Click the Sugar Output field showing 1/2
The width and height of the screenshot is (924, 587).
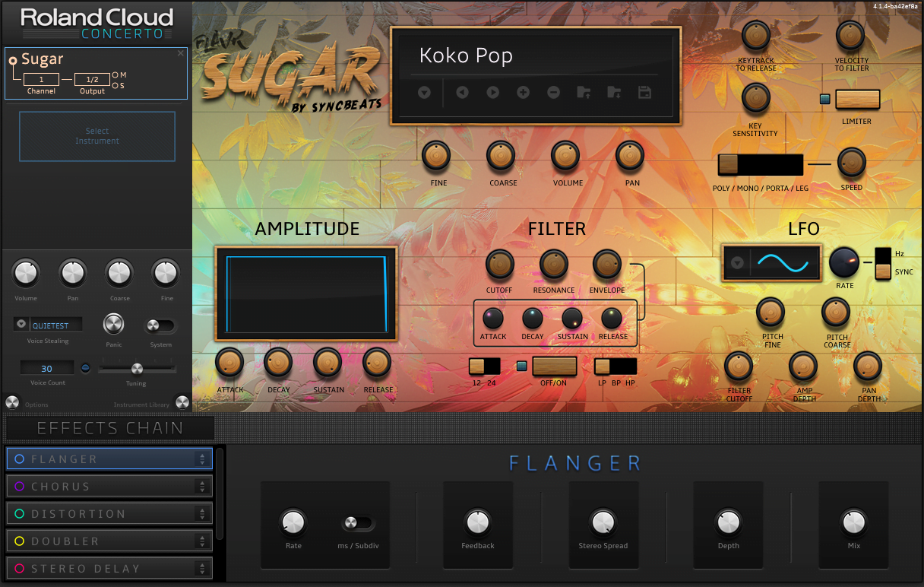click(x=92, y=80)
